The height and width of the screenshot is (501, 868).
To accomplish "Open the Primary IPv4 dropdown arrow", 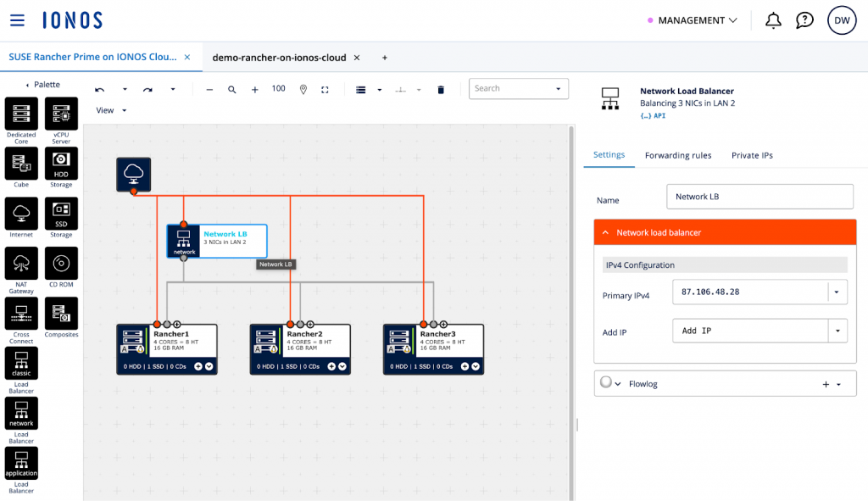I will tap(837, 292).
